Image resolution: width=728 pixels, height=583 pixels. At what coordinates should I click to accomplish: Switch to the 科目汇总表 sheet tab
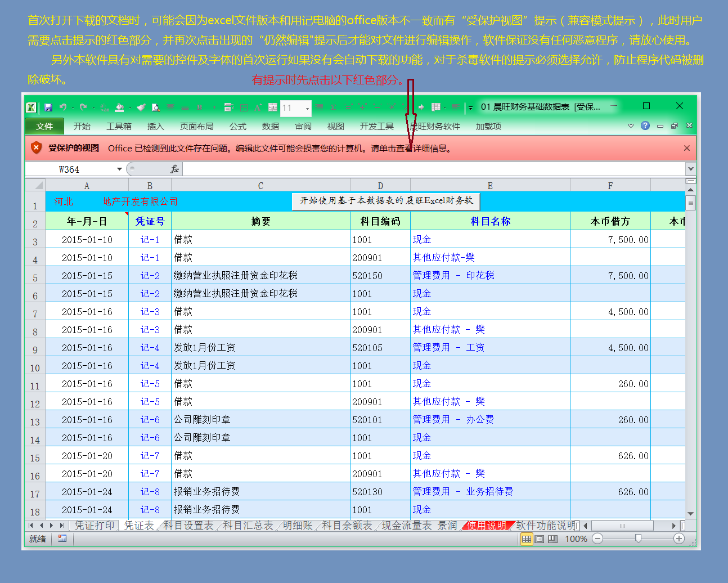tap(248, 525)
